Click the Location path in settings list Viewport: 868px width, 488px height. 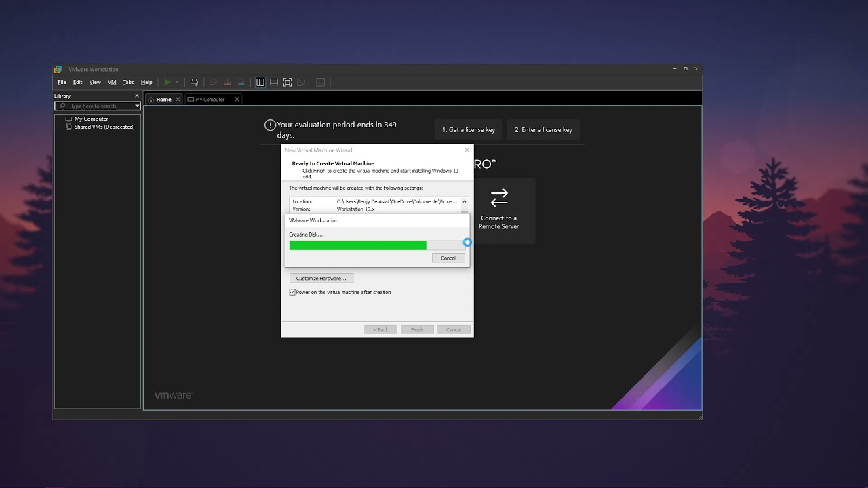(x=397, y=201)
